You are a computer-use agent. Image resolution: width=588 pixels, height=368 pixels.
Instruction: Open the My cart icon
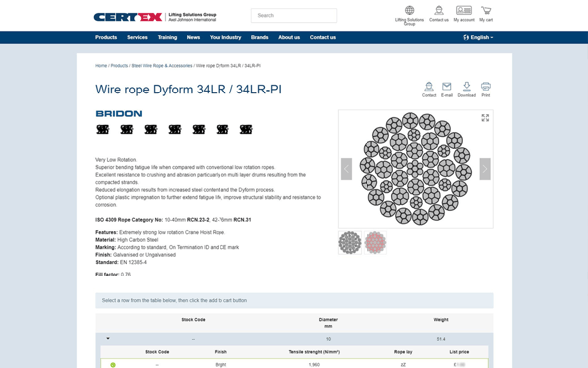[x=486, y=10]
